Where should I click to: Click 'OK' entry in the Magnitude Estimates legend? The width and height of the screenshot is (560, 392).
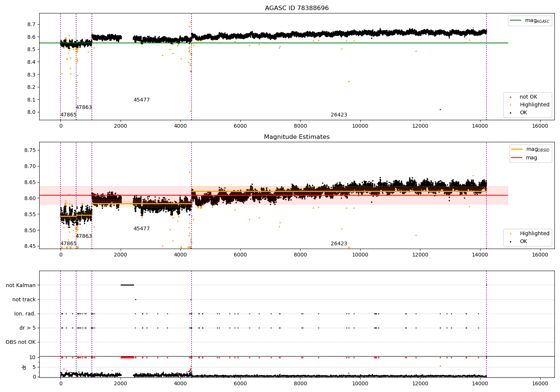[523, 242]
